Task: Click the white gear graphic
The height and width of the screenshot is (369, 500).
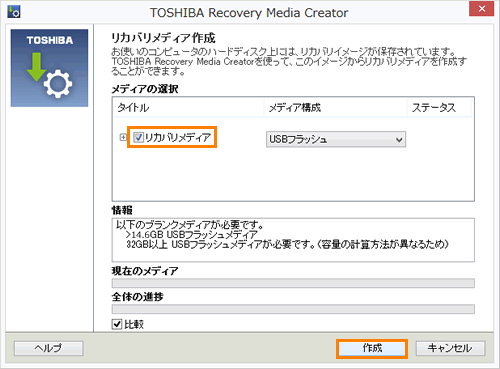Action: (58, 84)
